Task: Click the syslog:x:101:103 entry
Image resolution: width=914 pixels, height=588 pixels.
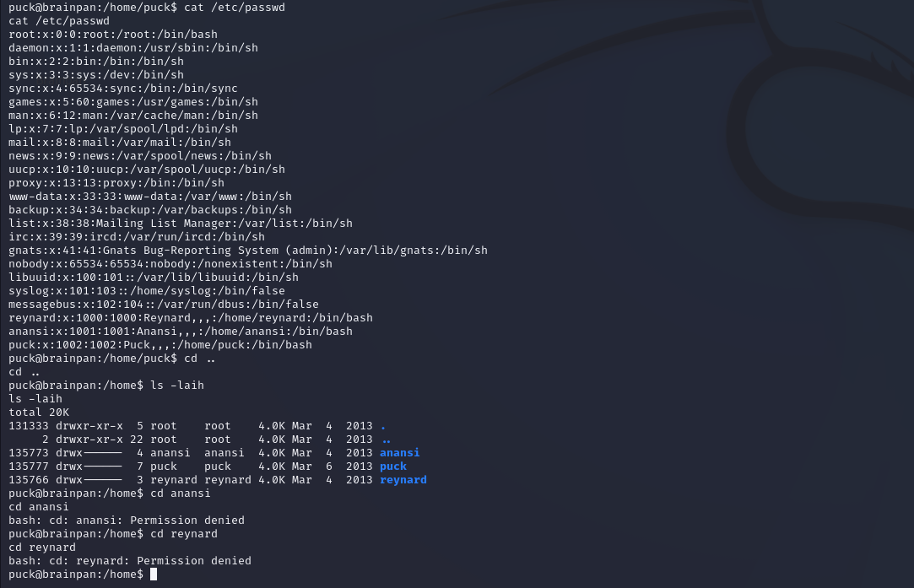Action: (x=147, y=290)
